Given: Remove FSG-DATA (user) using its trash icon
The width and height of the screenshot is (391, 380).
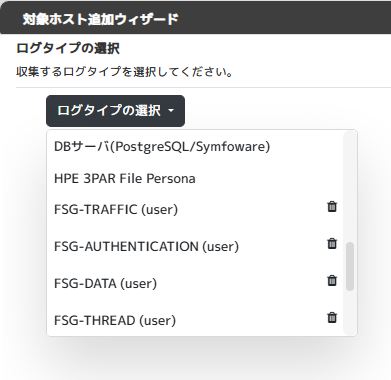Looking at the screenshot, I should click(x=332, y=281).
